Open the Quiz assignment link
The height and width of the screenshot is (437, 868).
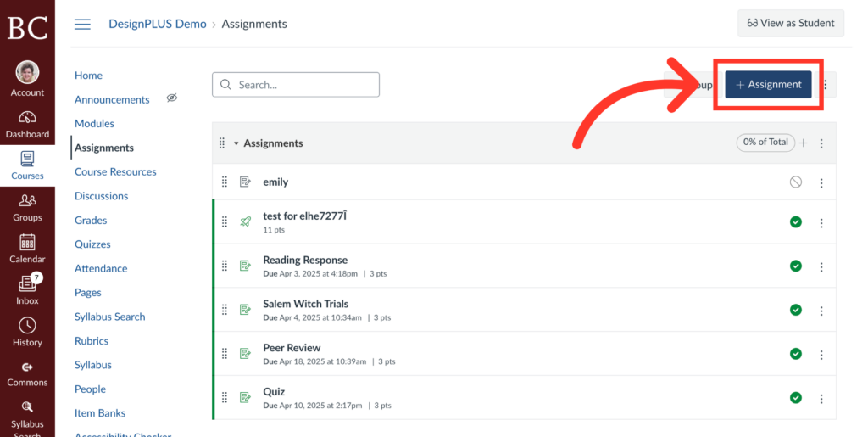coord(274,391)
